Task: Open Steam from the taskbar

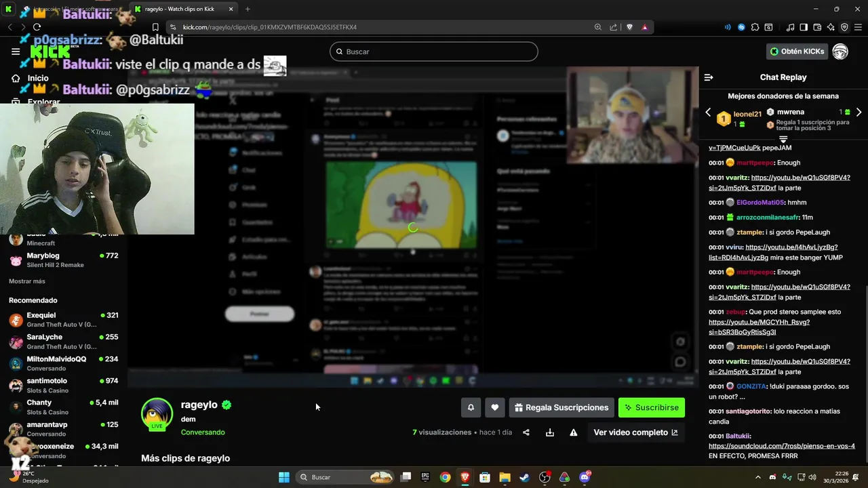Action: (525, 477)
